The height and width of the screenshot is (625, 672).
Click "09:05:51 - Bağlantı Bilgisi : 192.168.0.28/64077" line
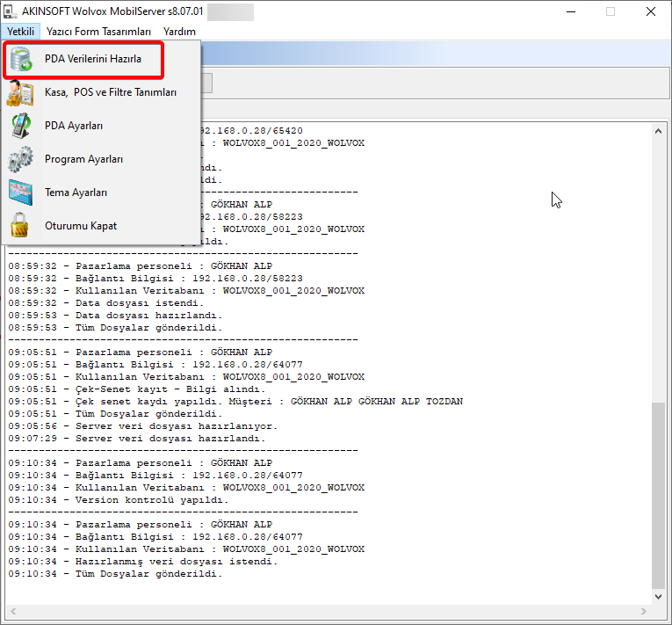155,365
